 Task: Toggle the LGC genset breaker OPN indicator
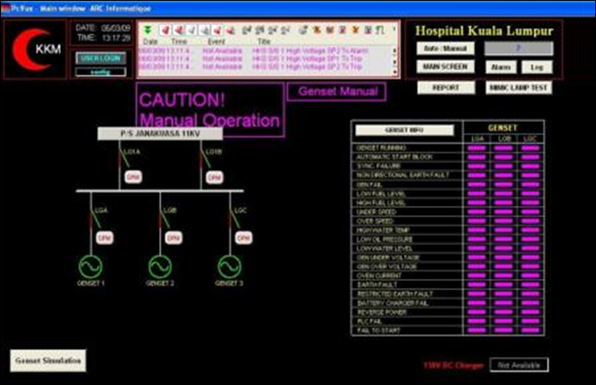click(243, 238)
